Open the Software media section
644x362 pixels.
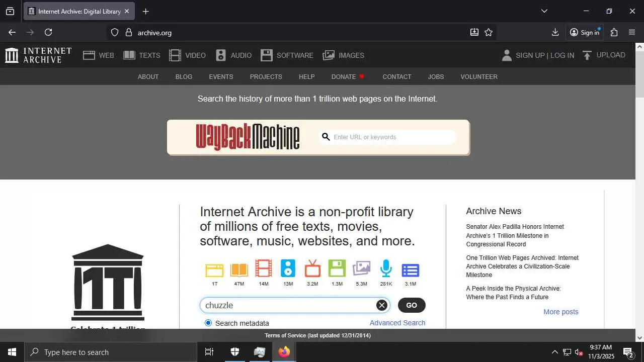pos(287,55)
